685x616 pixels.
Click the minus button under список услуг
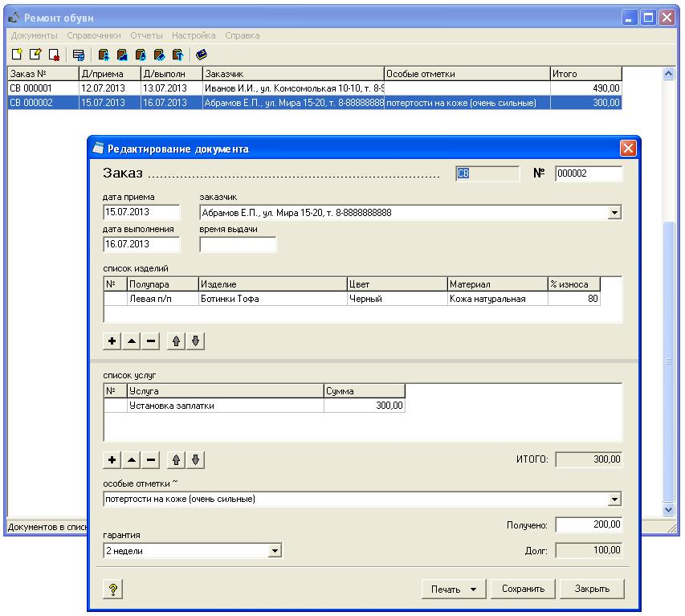click(151, 460)
